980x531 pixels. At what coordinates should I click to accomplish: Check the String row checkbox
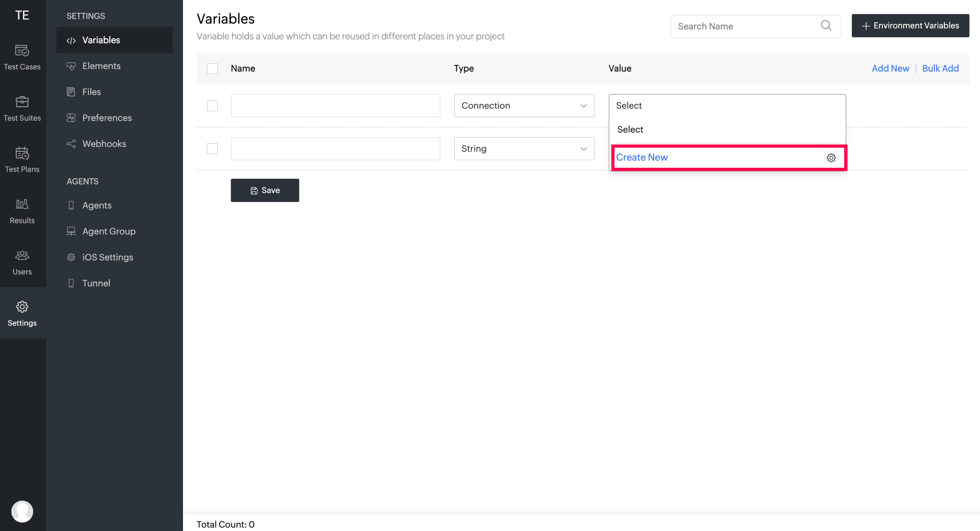coord(212,149)
